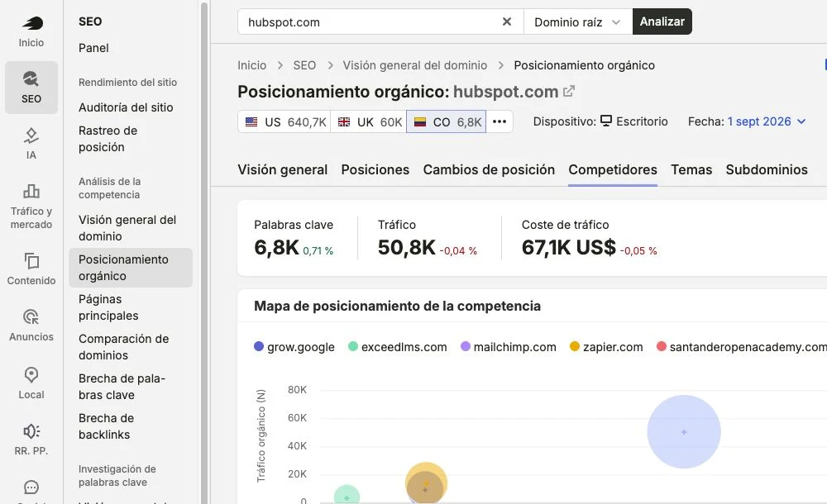The height and width of the screenshot is (504, 827).
Task: Open the Contenido section icon
Action: tap(31, 269)
